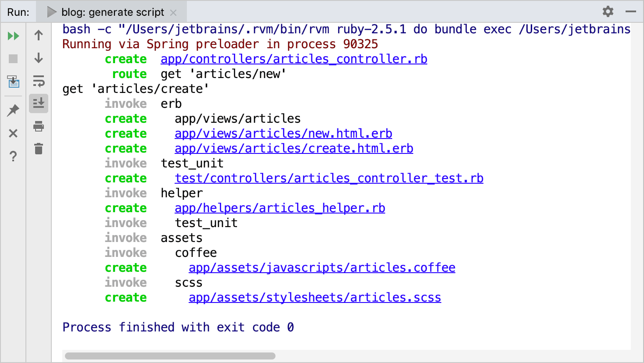Pin the Run tool window tab
Screen dimensions: 644x363
pyautogui.click(x=13, y=110)
